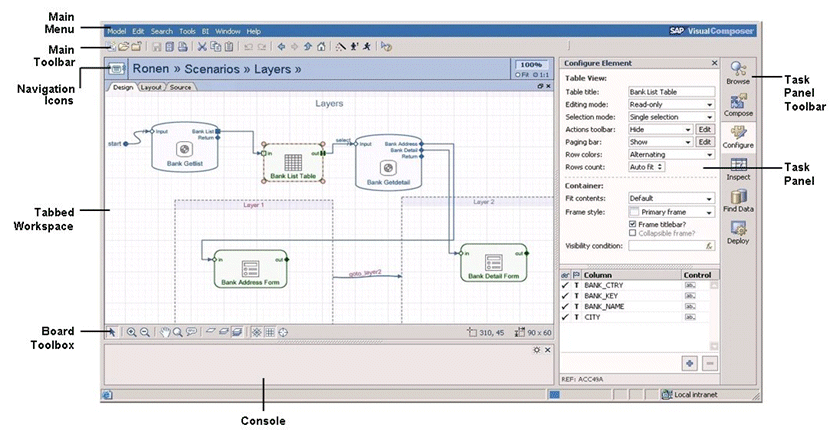Click the plus add column button
This screenshot has height=431, width=830.
pos(689,364)
